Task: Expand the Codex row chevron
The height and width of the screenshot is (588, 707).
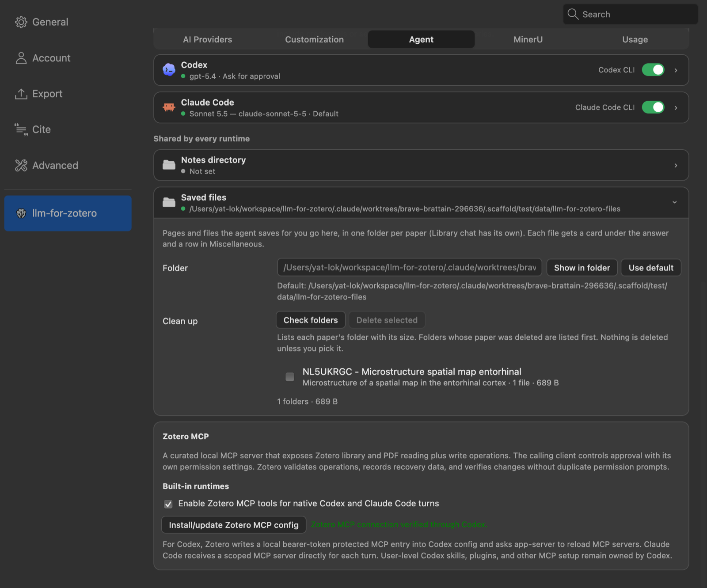Action: (x=676, y=70)
